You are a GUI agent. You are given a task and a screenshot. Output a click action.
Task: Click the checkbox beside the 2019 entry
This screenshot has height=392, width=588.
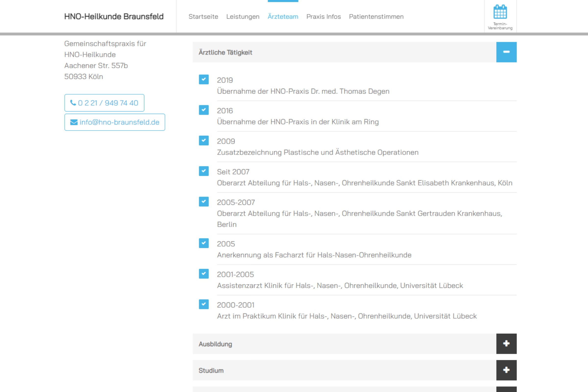tap(204, 79)
